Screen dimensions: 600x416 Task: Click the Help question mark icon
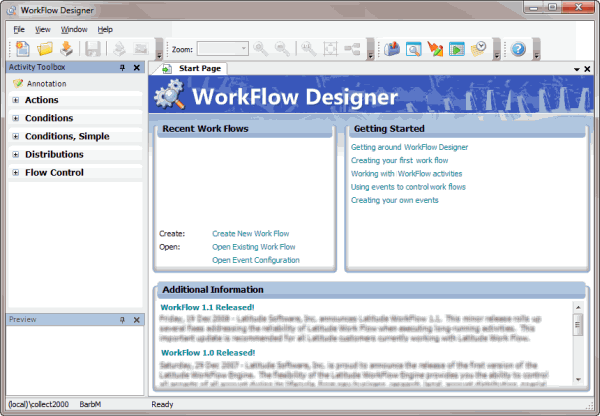click(x=518, y=48)
